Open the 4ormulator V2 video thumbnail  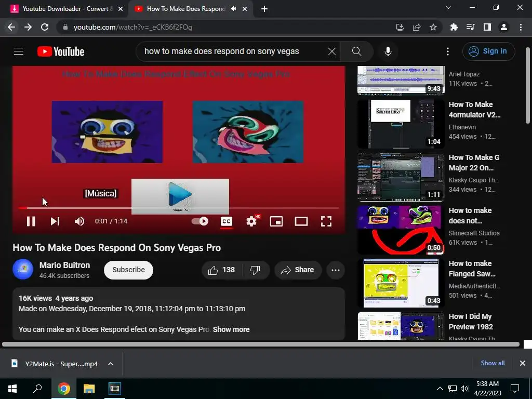click(401, 124)
